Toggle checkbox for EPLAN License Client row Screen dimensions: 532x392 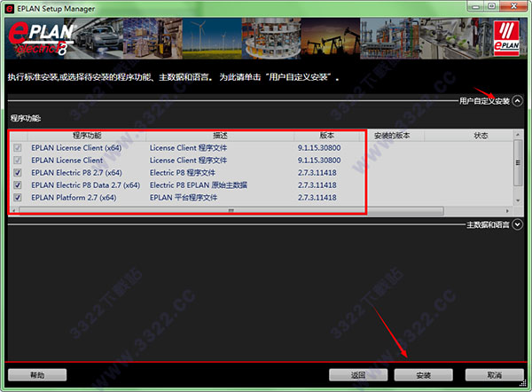click(x=18, y=161)
